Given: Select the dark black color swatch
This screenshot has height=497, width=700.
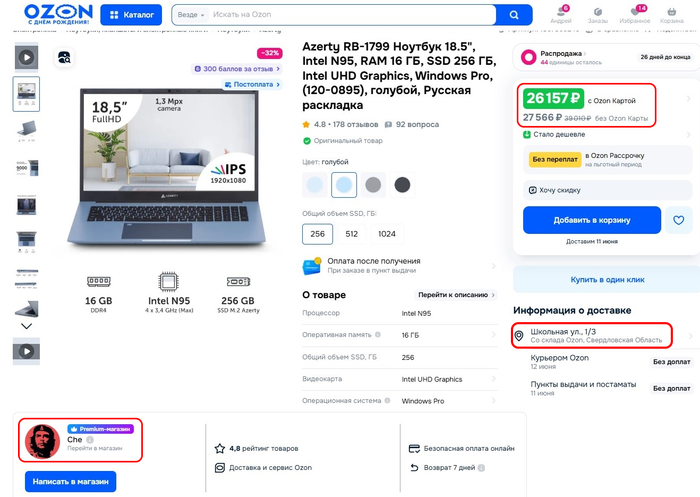Looking at the screenshot, I should coord(402,185).
